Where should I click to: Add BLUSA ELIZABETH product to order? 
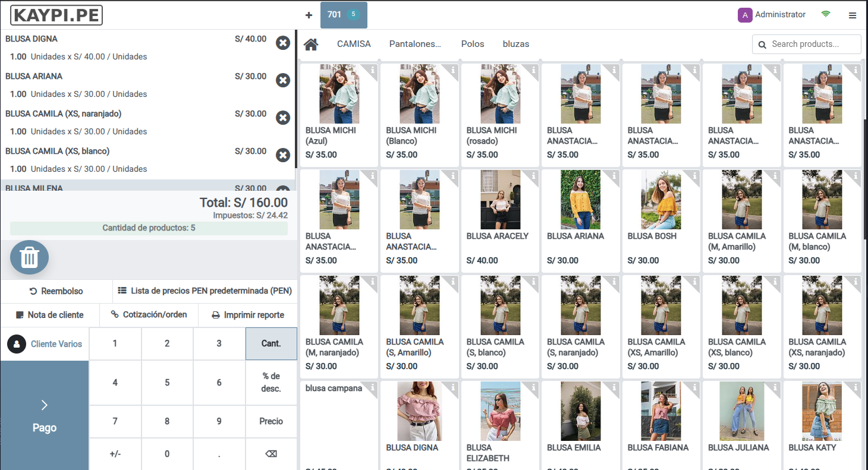coord(500,425)
